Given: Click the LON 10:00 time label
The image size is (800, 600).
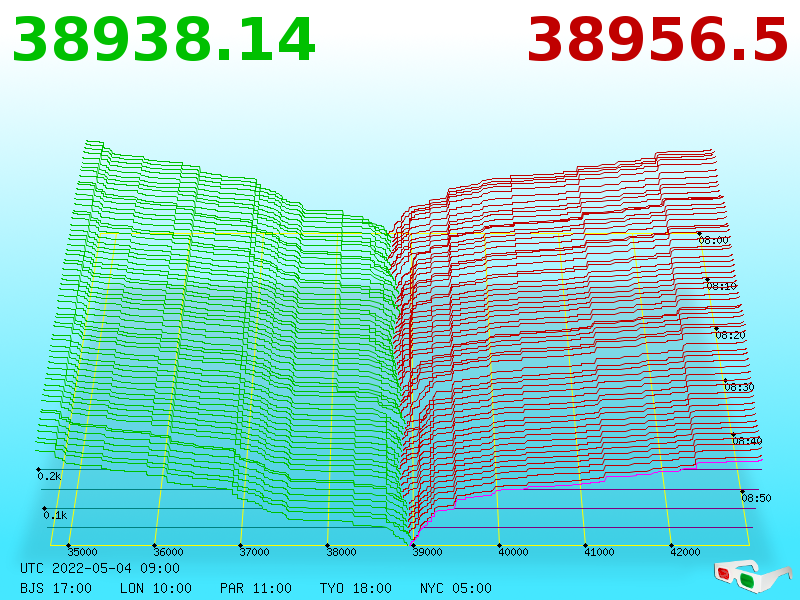Looking at the screenshot, I should pyautogui.click(x=156, y=588).
